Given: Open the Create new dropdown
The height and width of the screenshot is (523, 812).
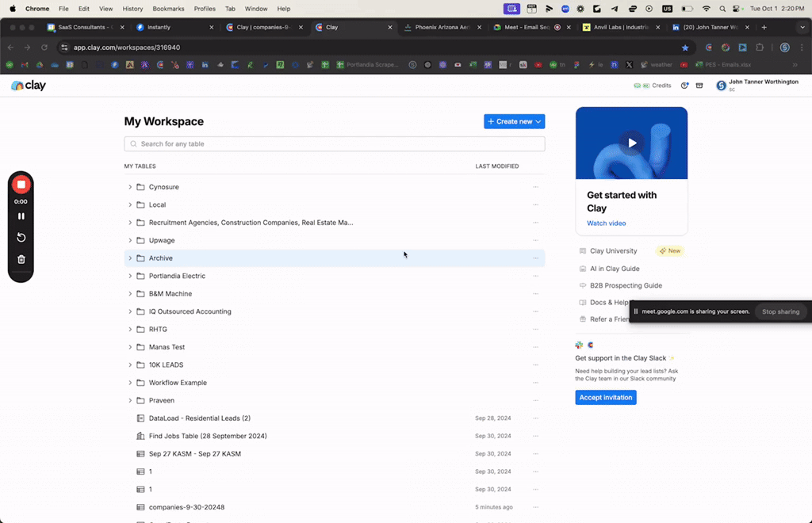Looking at the screenshot, I should click(x=514, y=121).
